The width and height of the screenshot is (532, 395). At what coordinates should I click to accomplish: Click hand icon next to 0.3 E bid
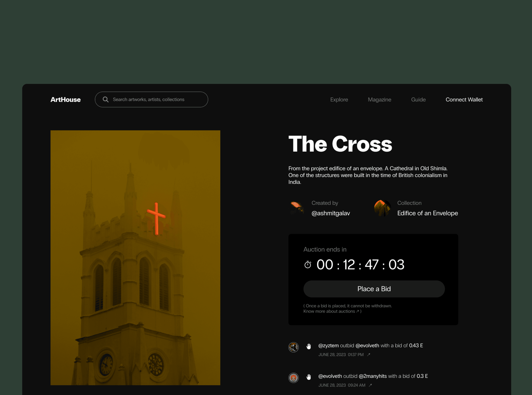(x=309, y=377)
